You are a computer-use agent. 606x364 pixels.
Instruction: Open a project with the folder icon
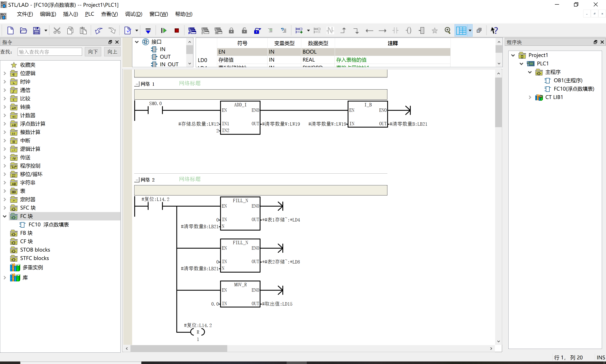pyautogui.click(x=23, y=30)
